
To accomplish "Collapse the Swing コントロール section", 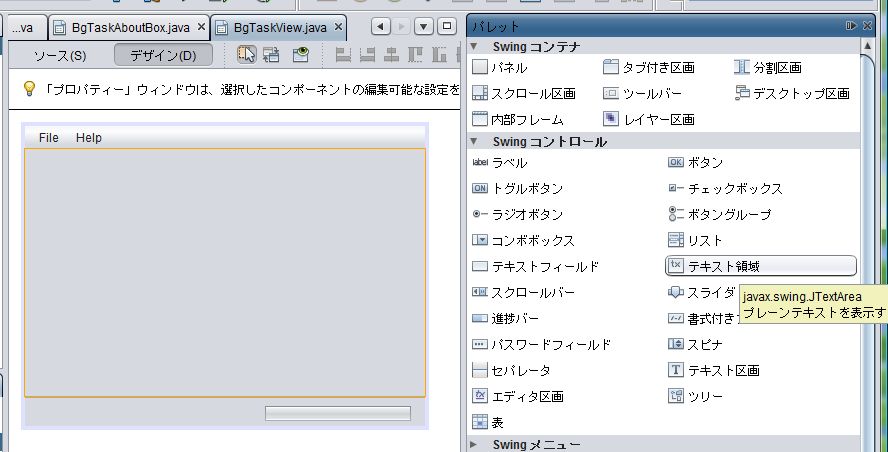I will (476, 142).
